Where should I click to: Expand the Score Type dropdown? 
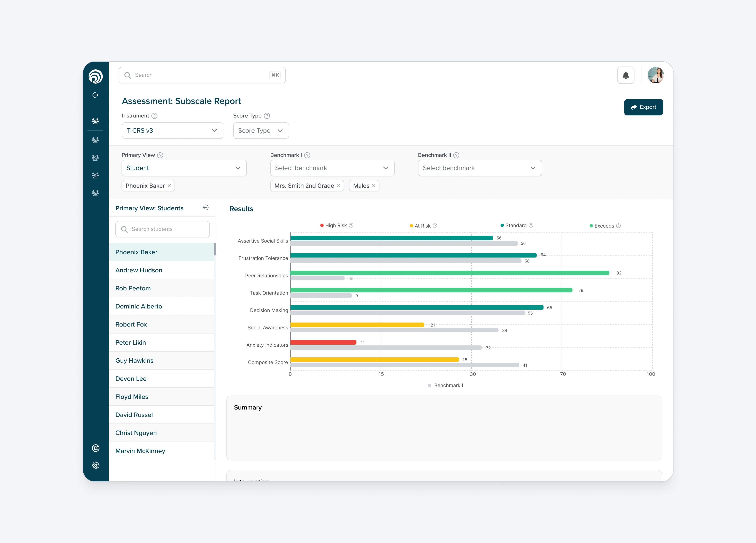pyautogui.click(x=261, y=131)
